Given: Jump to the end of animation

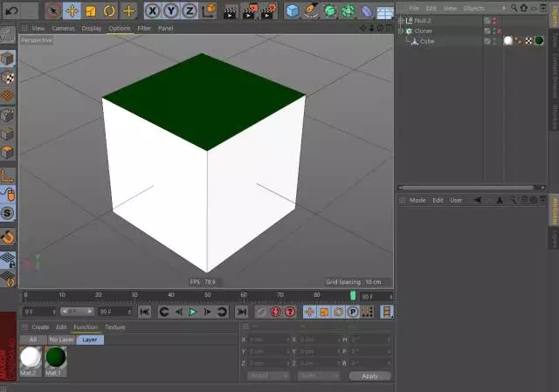Looking at the screenshot, I should 241,312.
